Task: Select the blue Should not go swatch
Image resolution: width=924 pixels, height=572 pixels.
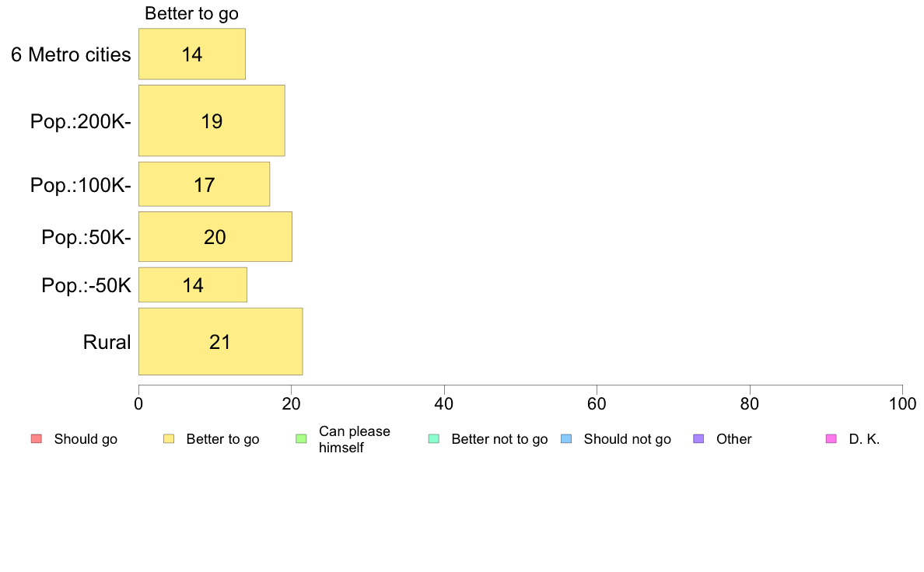Action: pyautogui.click(x=566, y=439)
